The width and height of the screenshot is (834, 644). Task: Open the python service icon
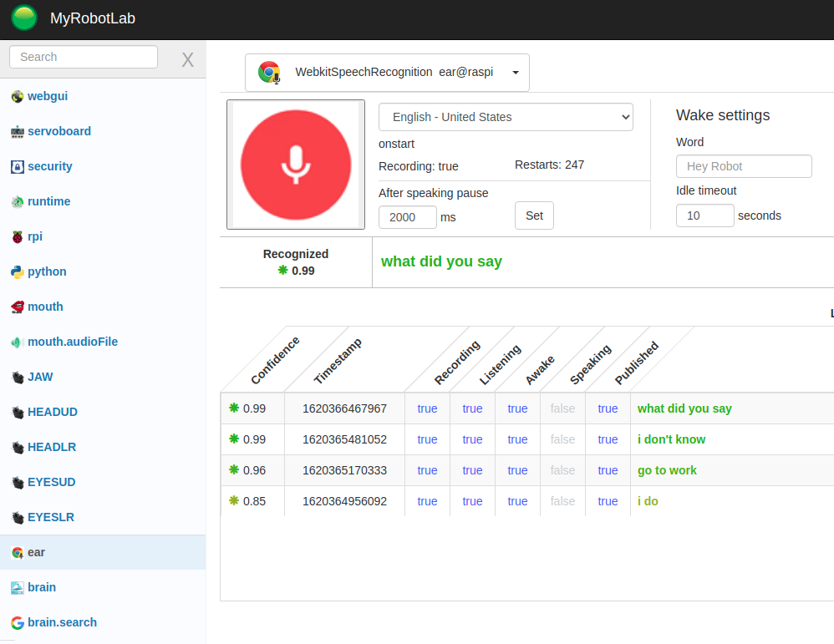[x=17, y=272]
